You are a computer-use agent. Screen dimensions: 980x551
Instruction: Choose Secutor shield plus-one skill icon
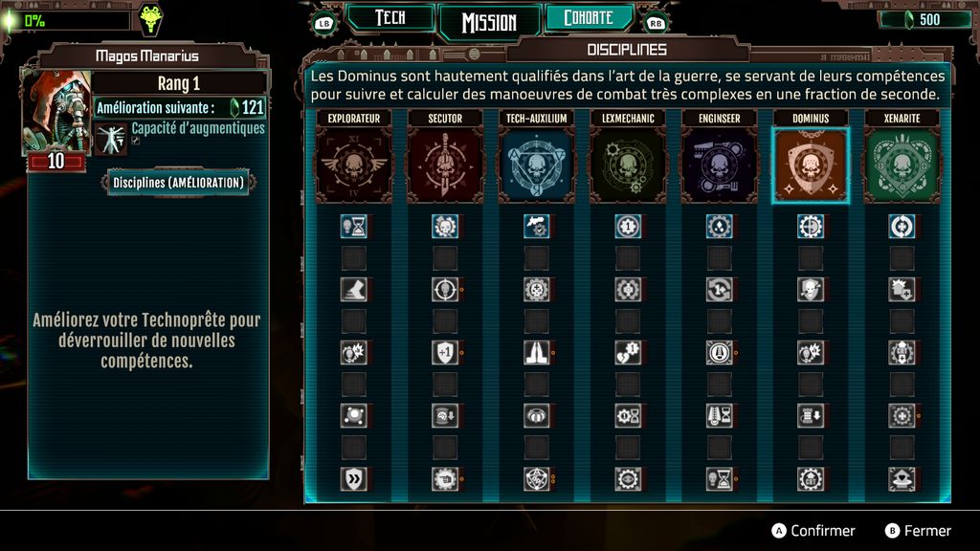click(x=445, y=352)
